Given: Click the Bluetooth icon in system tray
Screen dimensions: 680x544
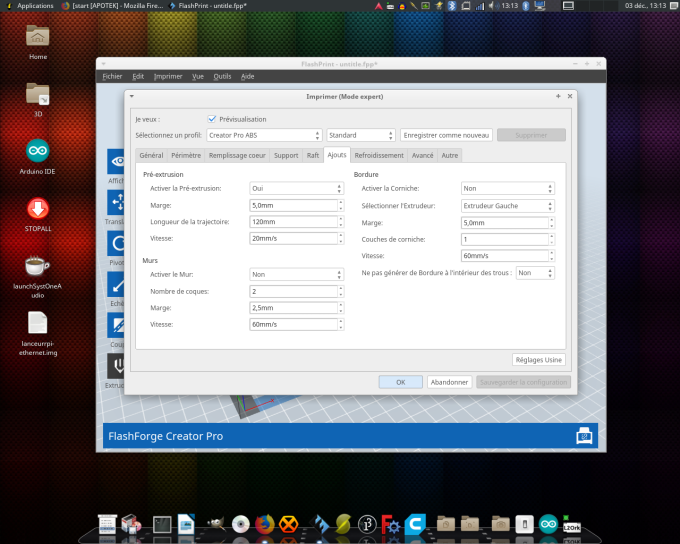Looking at the screenshot, I should click(450, 6).
